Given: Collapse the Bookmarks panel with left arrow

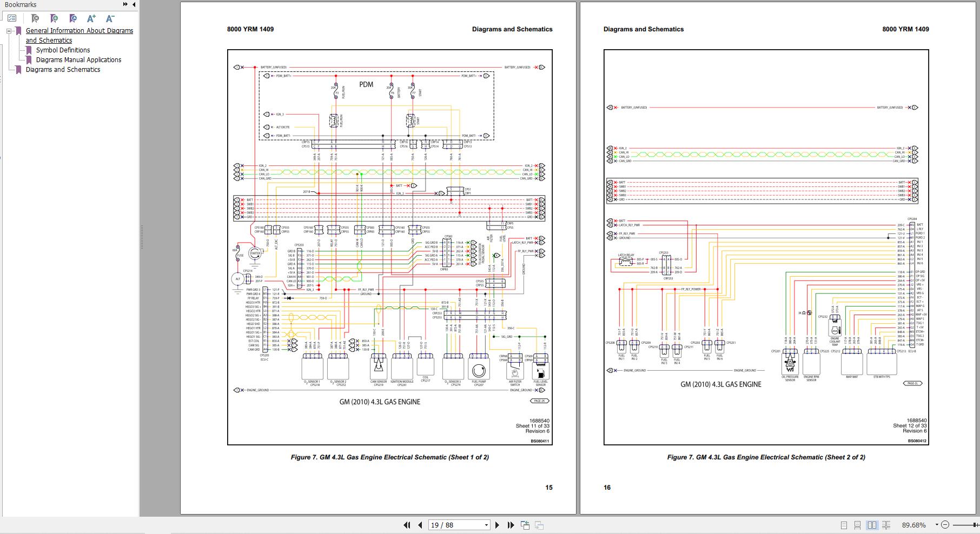Looking at the screenshot, I should 134,4.
